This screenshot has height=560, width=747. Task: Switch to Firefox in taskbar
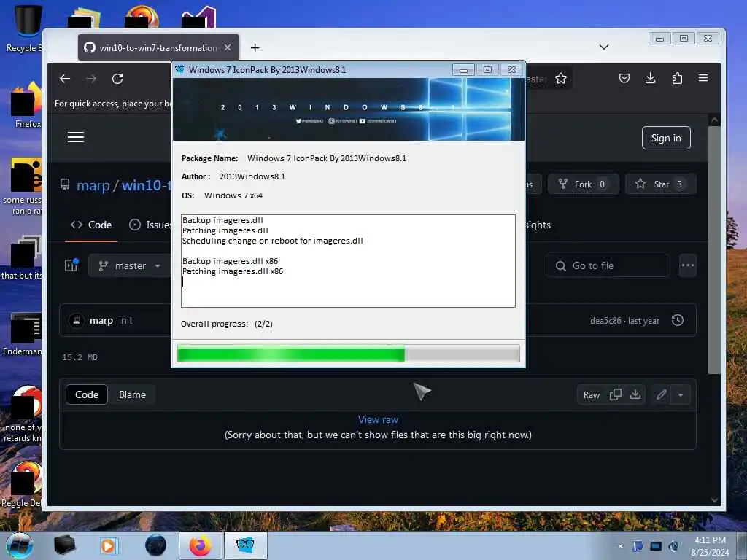tap(200, 545)
